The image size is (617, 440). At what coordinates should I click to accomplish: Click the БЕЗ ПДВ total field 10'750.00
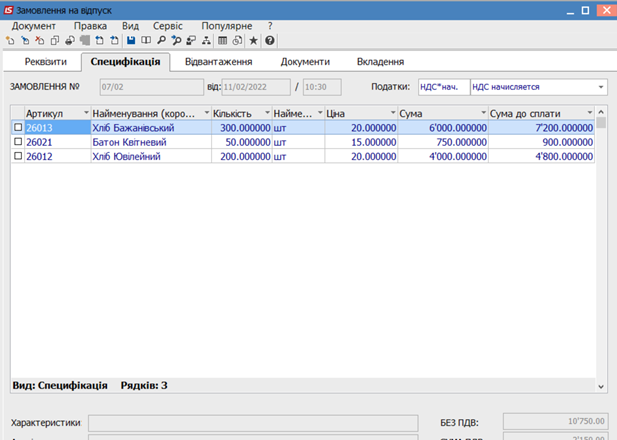click(556, 421)
